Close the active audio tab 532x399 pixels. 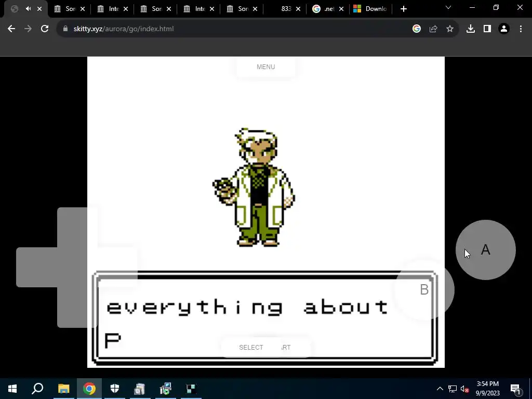click(39, 9)
